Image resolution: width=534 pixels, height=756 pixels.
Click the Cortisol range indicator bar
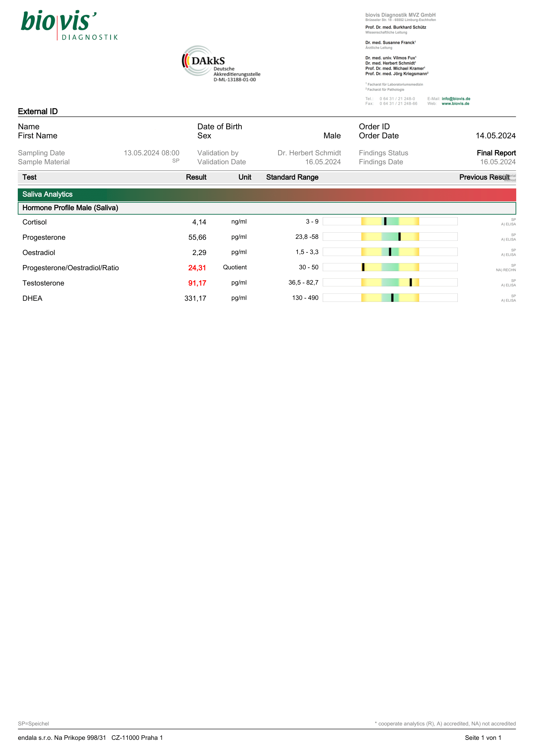(390, 221)
